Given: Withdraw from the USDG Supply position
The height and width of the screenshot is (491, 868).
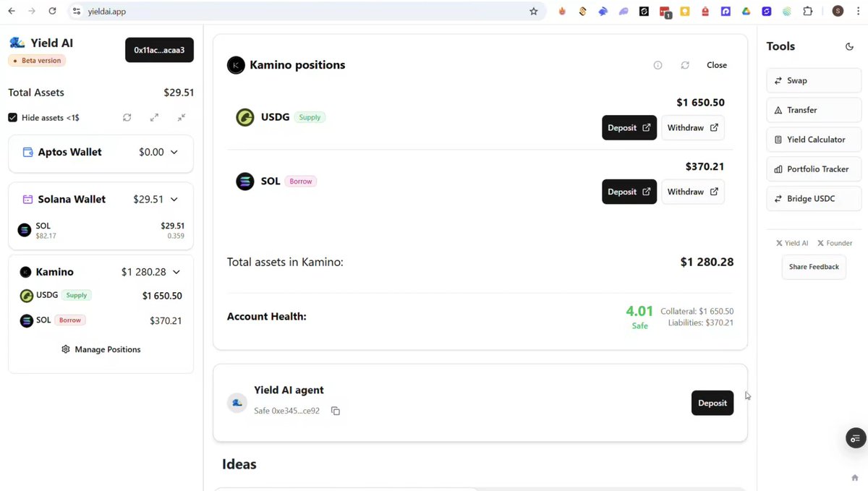Looking at the screenshot, I should tap(693, 128).
